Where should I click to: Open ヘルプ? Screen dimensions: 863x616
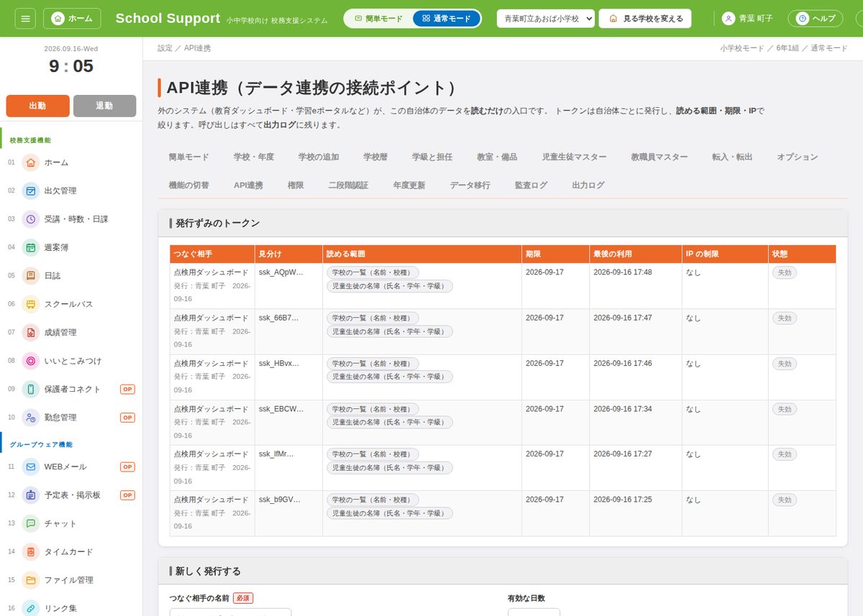[816, 19]
